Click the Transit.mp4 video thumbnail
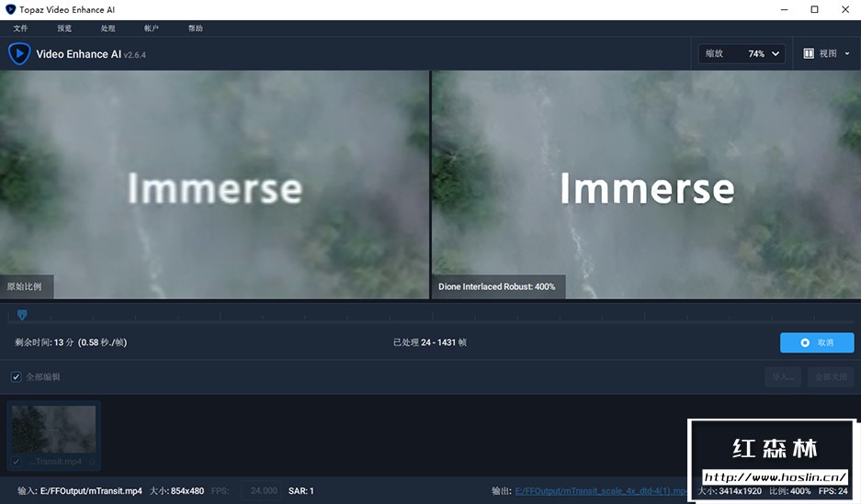The image size is (861, 504). pos(54,429)
